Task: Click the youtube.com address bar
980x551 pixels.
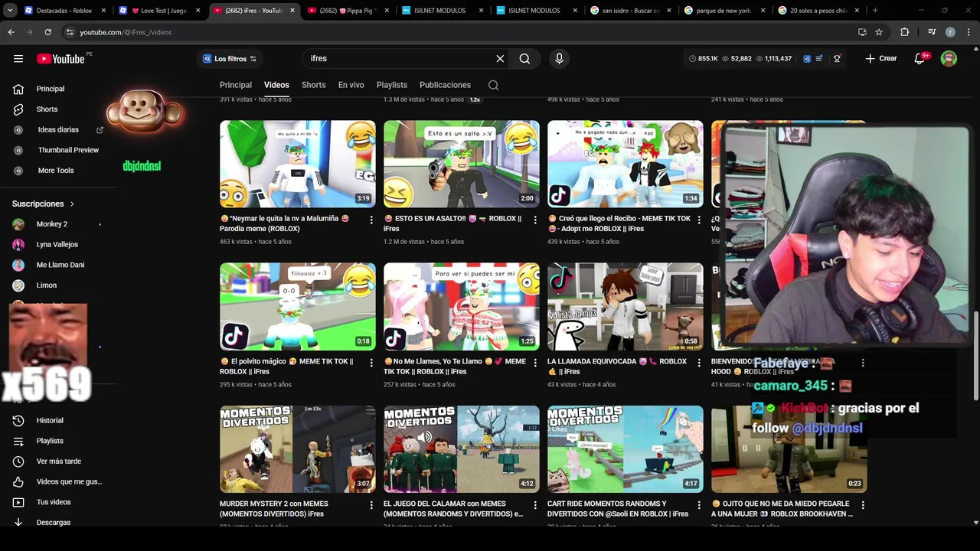Action: (x=459, y=32)
